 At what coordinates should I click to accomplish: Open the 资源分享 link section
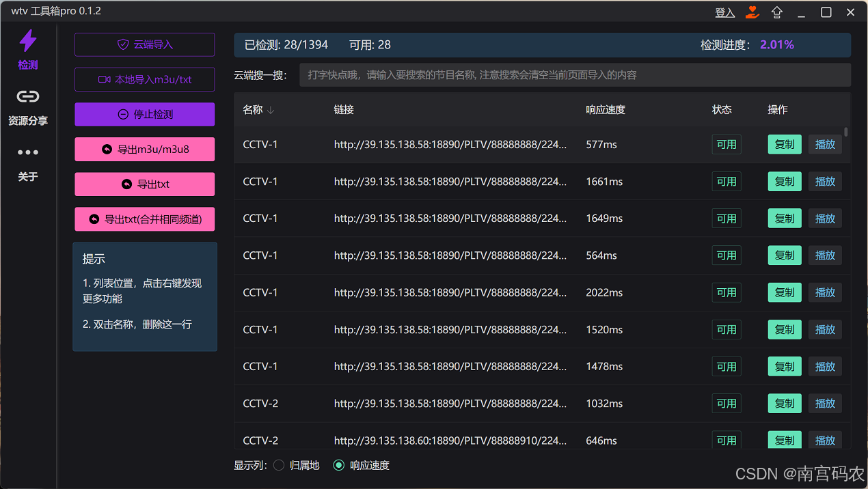click(x=28, y=107)
